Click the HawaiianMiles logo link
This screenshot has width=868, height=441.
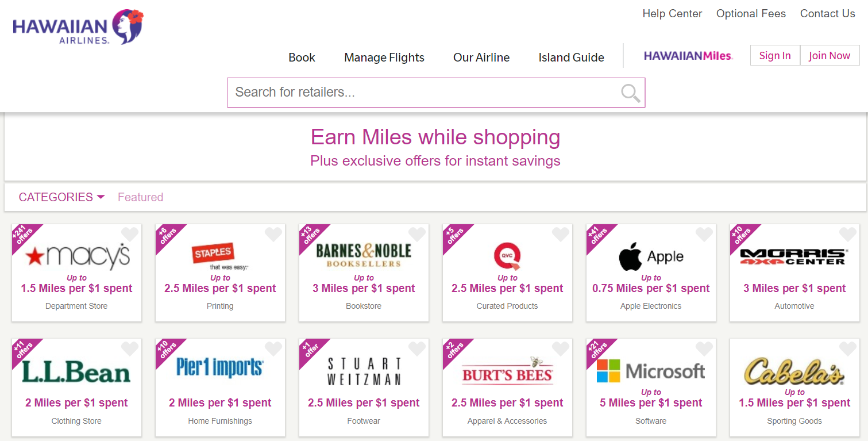point(688,56)
